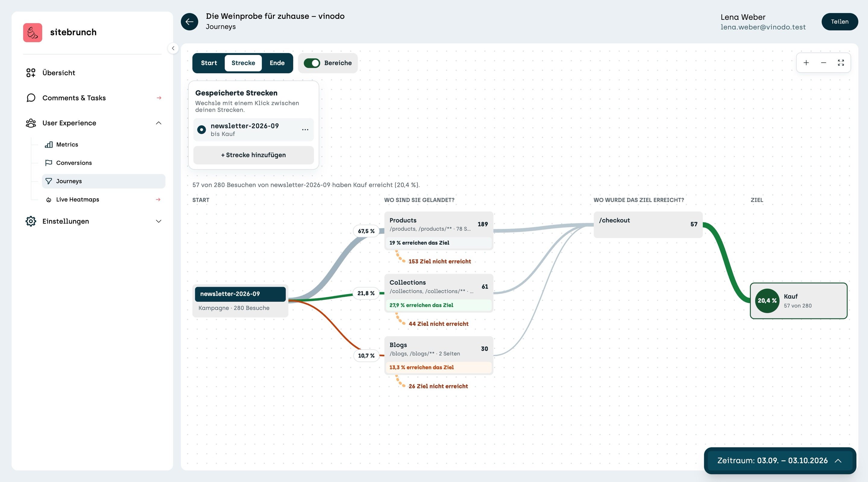Zoom in with the plus icon
The width and height of the screenshot is (868, 482).
click(x=806, y=63)
